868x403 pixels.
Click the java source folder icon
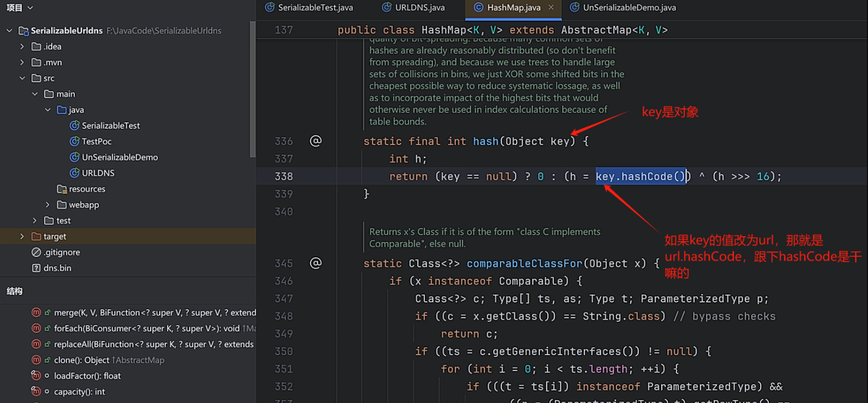pyautogui.click(x=62, y=110)
